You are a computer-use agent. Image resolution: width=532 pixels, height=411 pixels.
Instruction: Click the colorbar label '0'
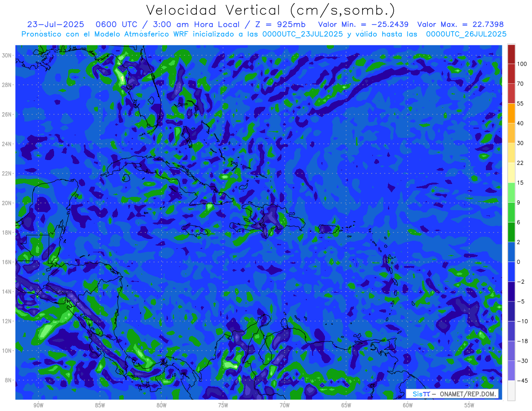519,262
